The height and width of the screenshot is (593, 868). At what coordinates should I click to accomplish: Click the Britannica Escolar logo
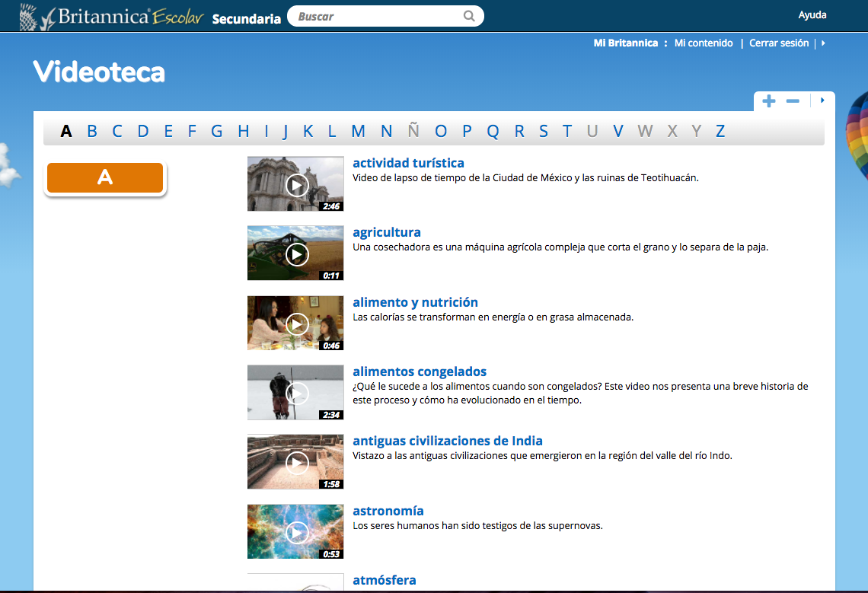click(111, 17)
